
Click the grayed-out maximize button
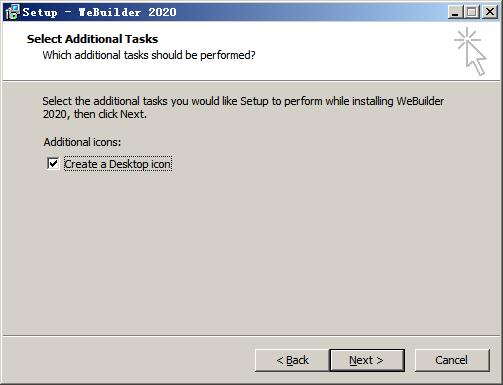point(472,12)
